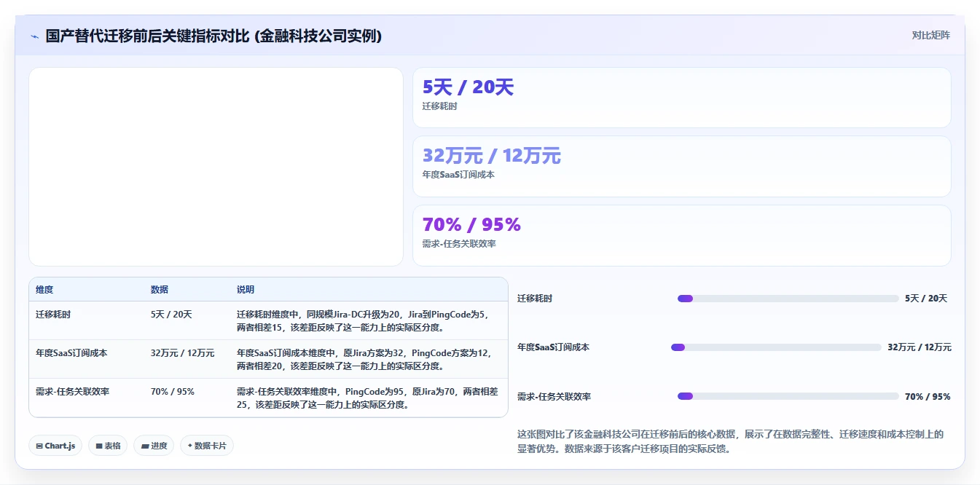980x485 pixels.
Task: Select the 数据卡片 tag chip
Action: (x=207, y=446)
